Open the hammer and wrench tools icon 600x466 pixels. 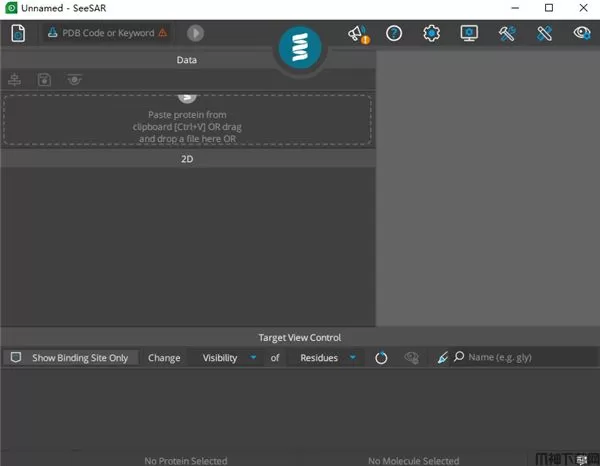coord(507,33)
